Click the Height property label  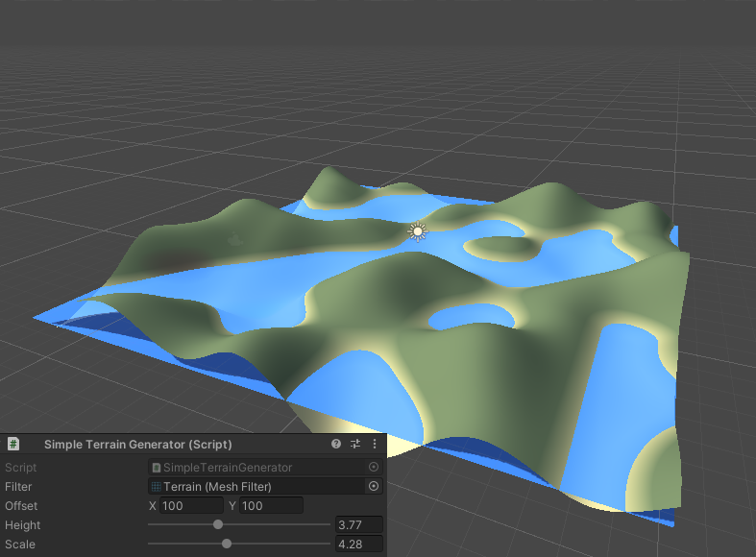23,525
